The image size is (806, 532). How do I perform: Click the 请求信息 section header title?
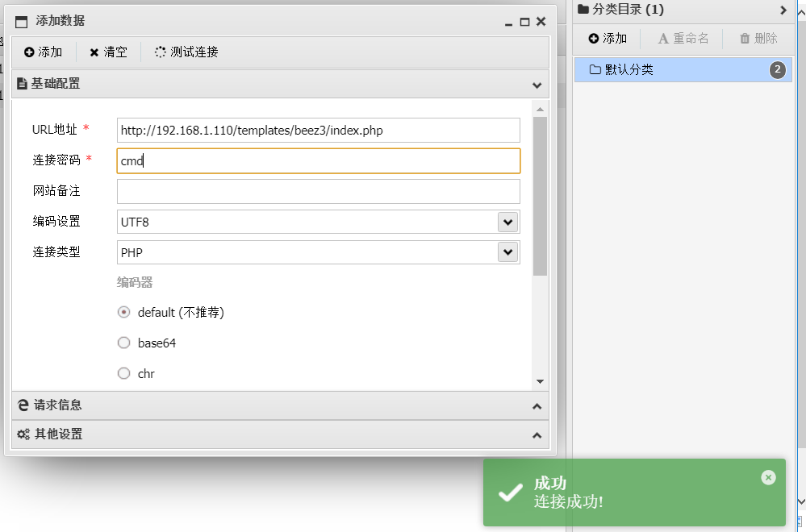pos(57,405)
